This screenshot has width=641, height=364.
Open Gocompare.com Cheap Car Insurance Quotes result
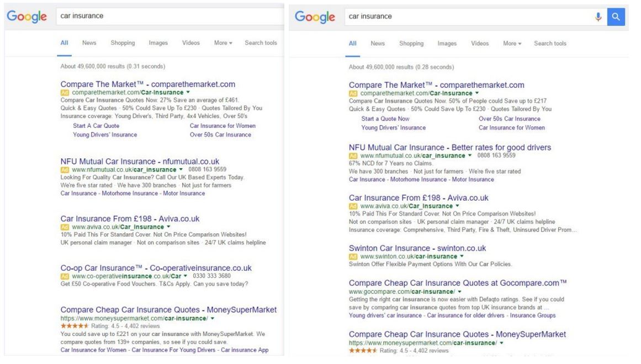pos(458,283)
